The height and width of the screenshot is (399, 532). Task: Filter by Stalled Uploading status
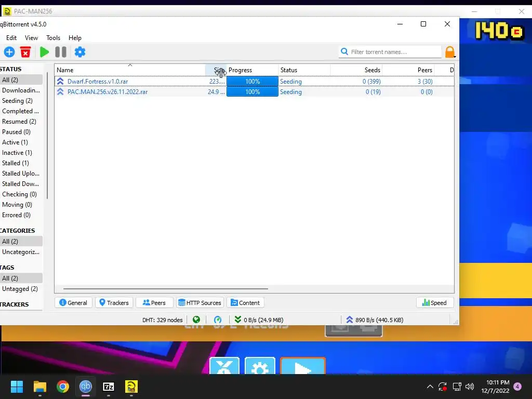pyautogui.click(x=21, y=174)
